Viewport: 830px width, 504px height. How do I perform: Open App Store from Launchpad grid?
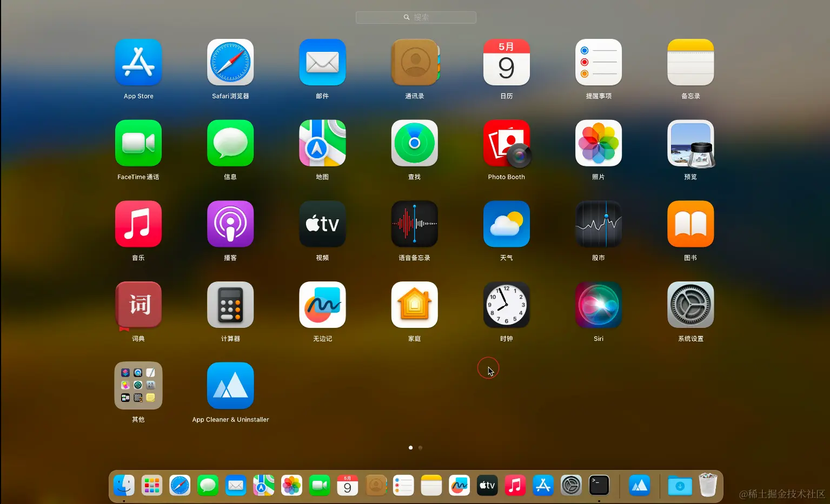[138, 62]
